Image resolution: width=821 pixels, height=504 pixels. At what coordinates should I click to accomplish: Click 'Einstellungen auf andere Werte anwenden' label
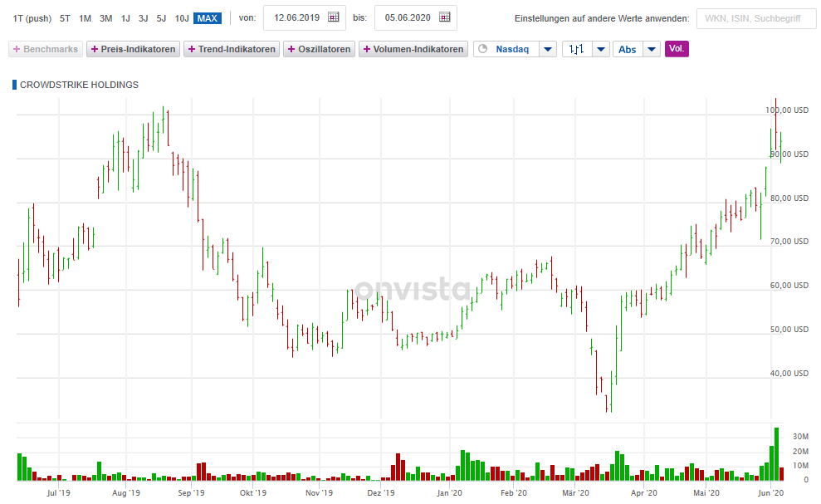coord(602,18)
